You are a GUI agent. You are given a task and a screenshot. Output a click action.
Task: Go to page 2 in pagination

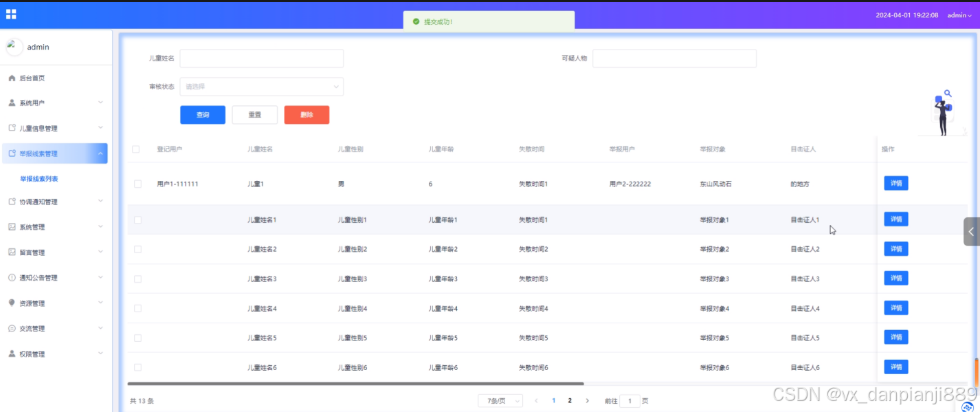570,400
